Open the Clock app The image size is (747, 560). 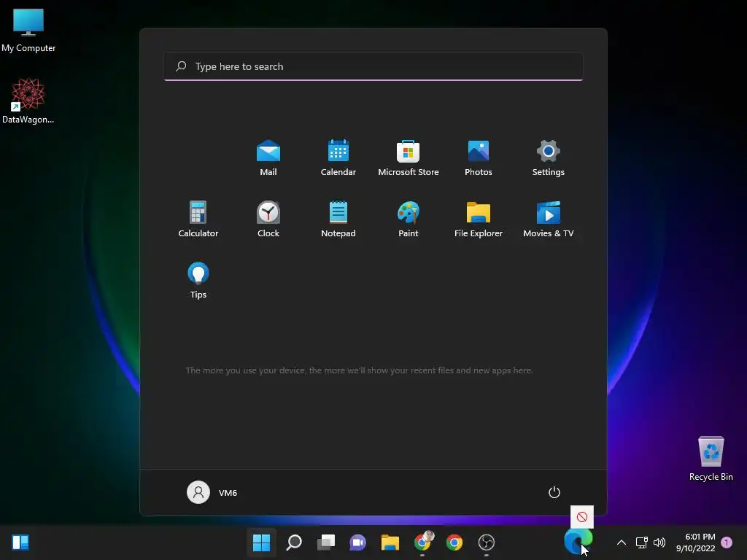click(268, 219)
